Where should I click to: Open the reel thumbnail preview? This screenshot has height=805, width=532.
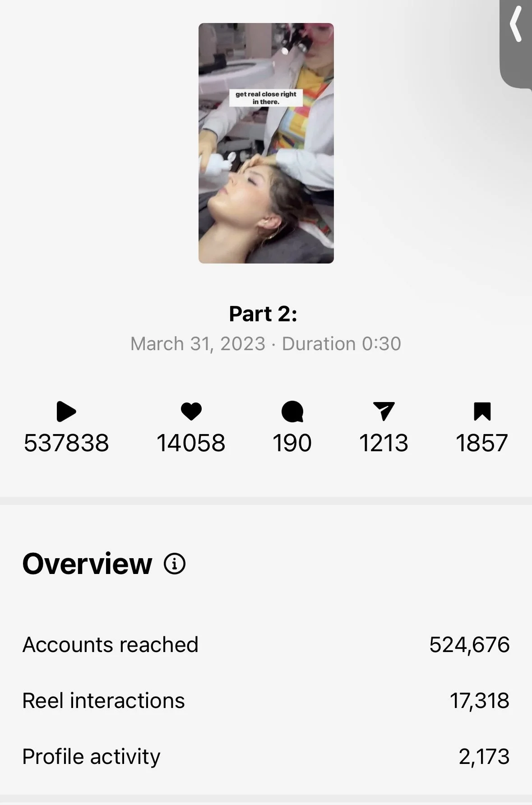tap(266, 143)
